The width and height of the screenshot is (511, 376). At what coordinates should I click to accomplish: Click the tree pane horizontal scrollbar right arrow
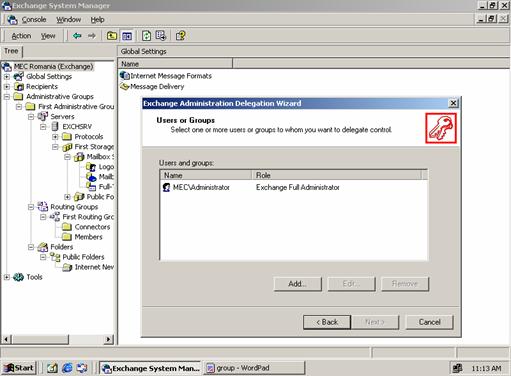click(108, 339)
